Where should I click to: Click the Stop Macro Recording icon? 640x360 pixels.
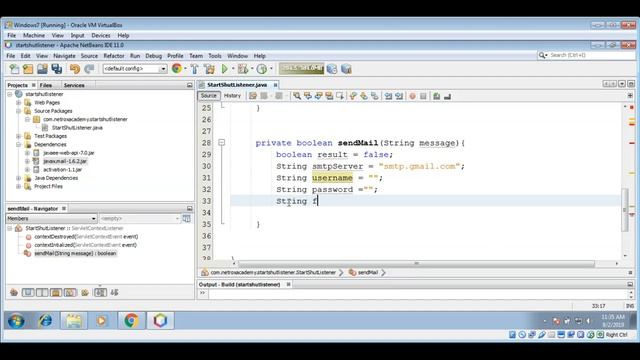423,96
